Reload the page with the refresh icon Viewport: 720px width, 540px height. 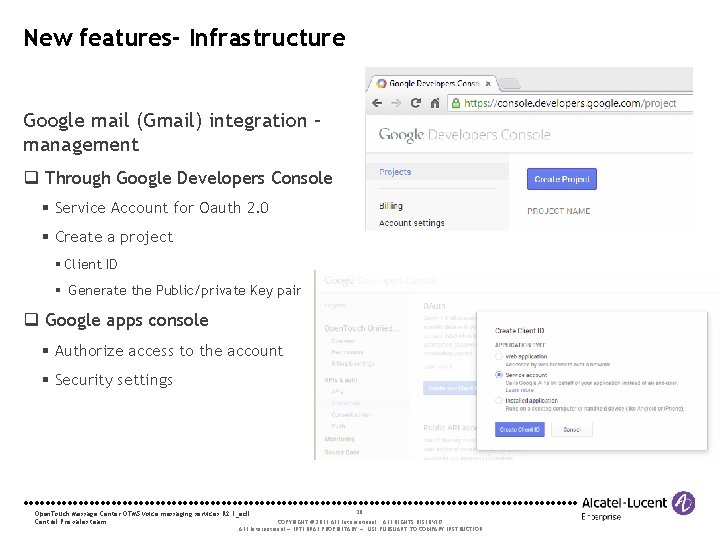pyautogui.click(x=416, y=103)
